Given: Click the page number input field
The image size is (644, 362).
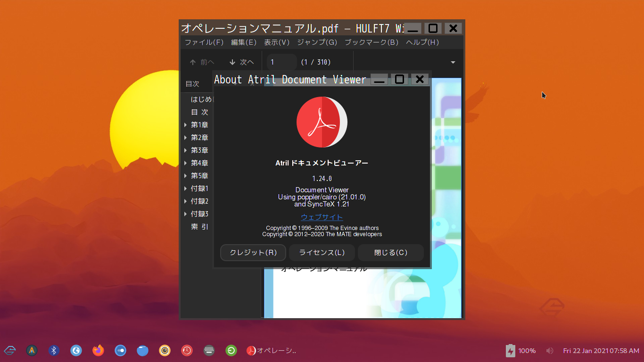Looking at the screenshot, I should 281,62.
